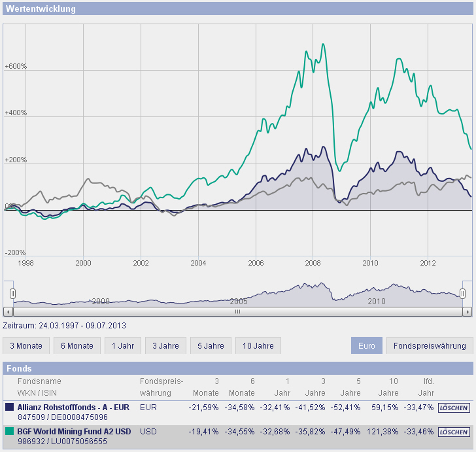The width and height of the screenshot is (476, 452).
Task: Click the left range slider handle
Action: [12, 294]
